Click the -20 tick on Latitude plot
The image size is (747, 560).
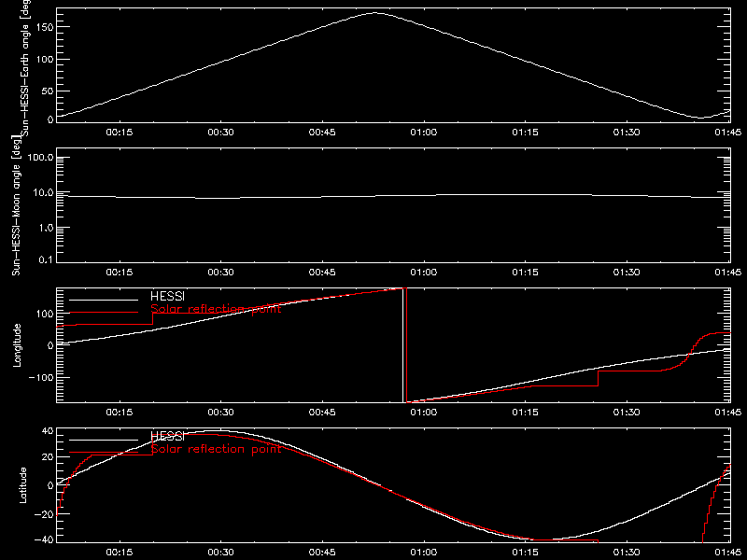44,514
